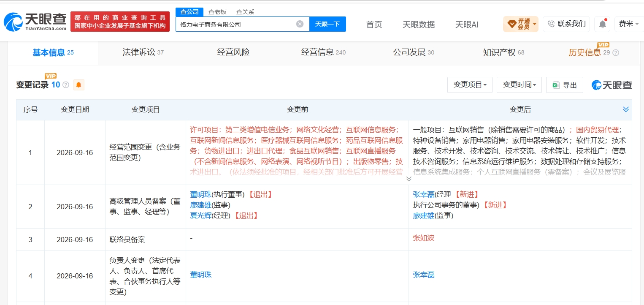Viewport: 644px width, 305px height.
Task: Open the 经营风险 tab
Action: tap(233, 52)
